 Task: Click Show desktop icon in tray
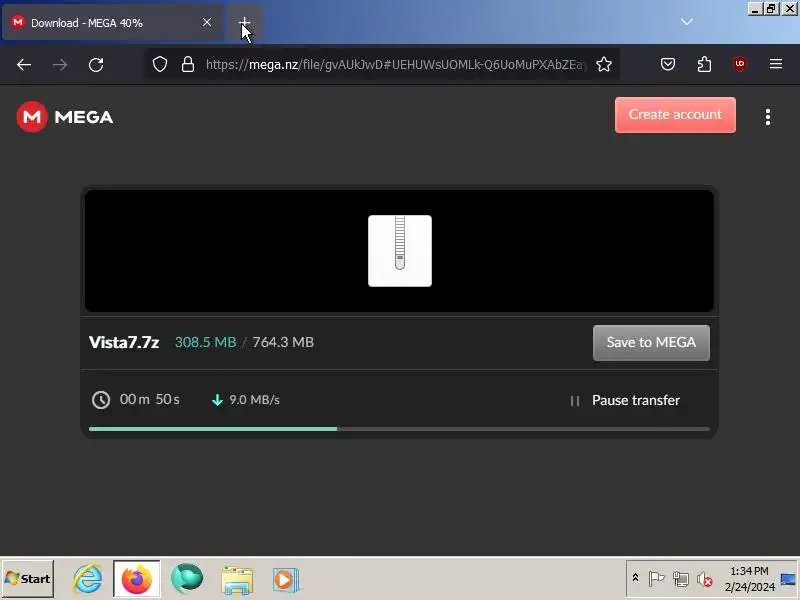point(788,579)
